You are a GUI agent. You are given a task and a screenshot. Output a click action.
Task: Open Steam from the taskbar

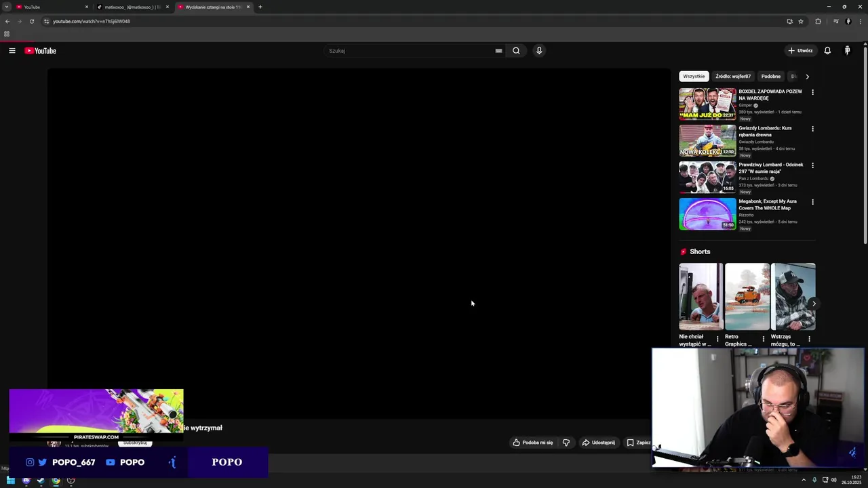click(41, 481)
